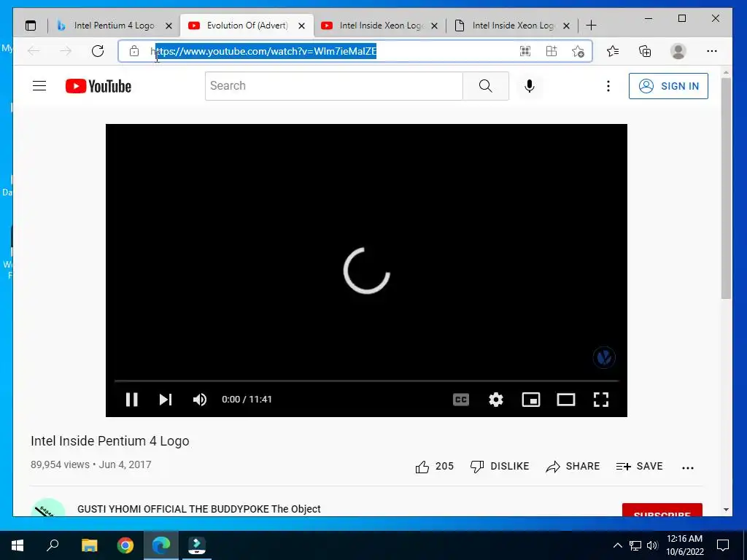This screenshot has width=747, height=560.
Task: Open the YouTube guide hamburger menu
Action: [x=39, y=86]
